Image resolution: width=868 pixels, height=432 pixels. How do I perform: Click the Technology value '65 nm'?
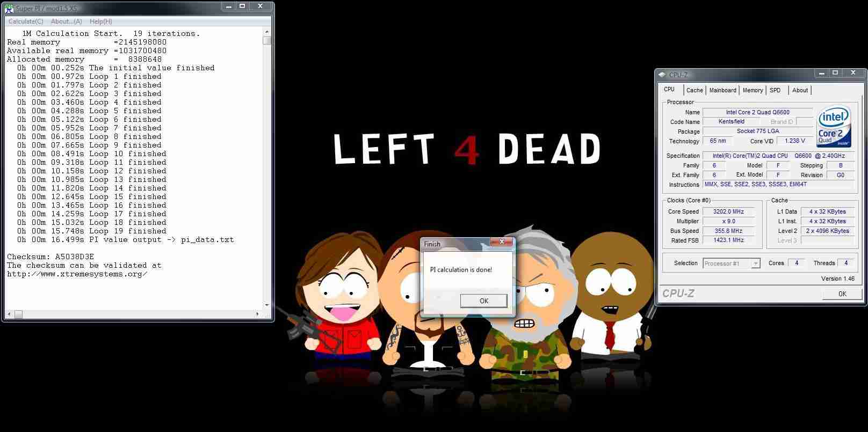pyautogui.click(x=718, y=141)
